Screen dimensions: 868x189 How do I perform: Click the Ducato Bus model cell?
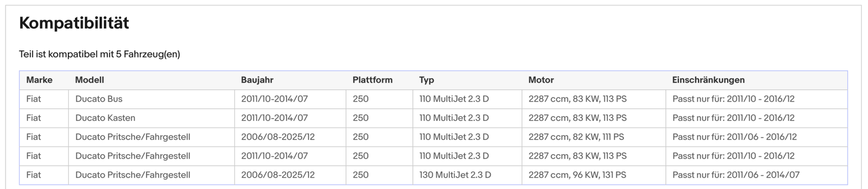coord(152,99)
